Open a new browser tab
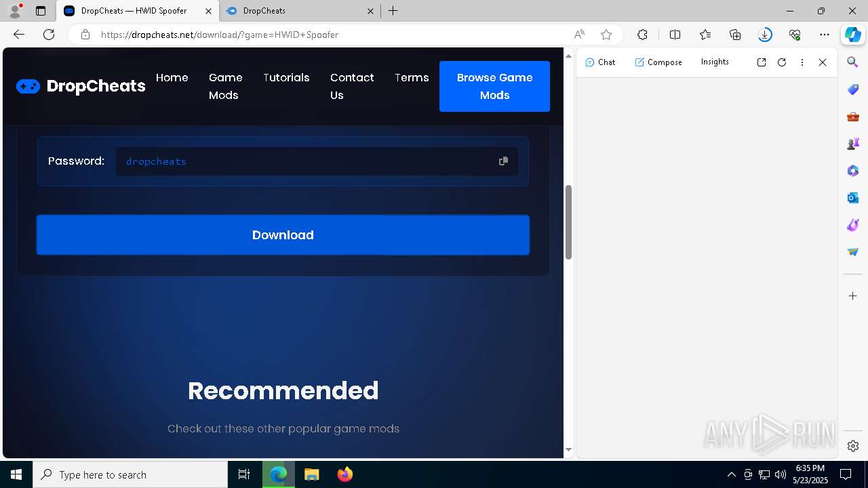Screen dimensions: 868x488 (393, 11)
